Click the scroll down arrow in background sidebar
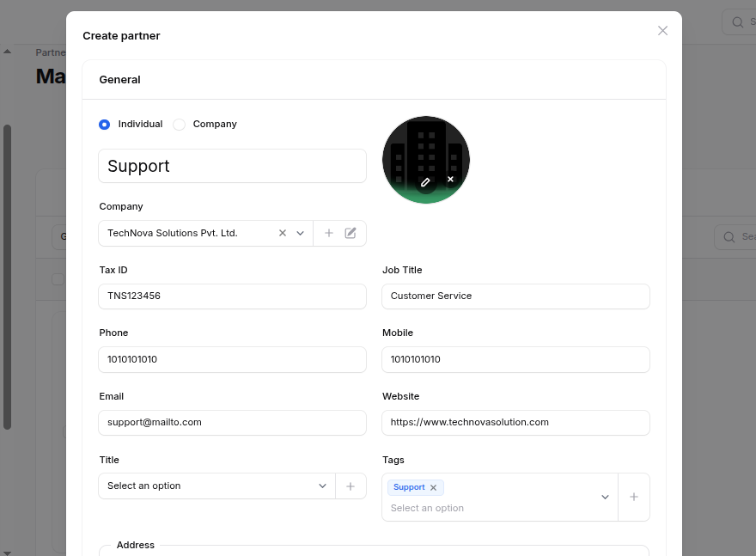The image size is (756, 556). coord(7,553)
